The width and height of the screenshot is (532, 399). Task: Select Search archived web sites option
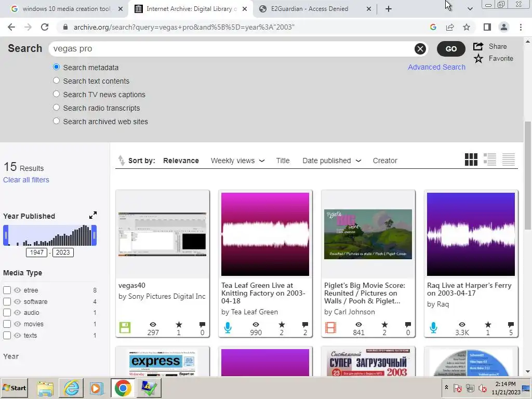coord(56,121)
